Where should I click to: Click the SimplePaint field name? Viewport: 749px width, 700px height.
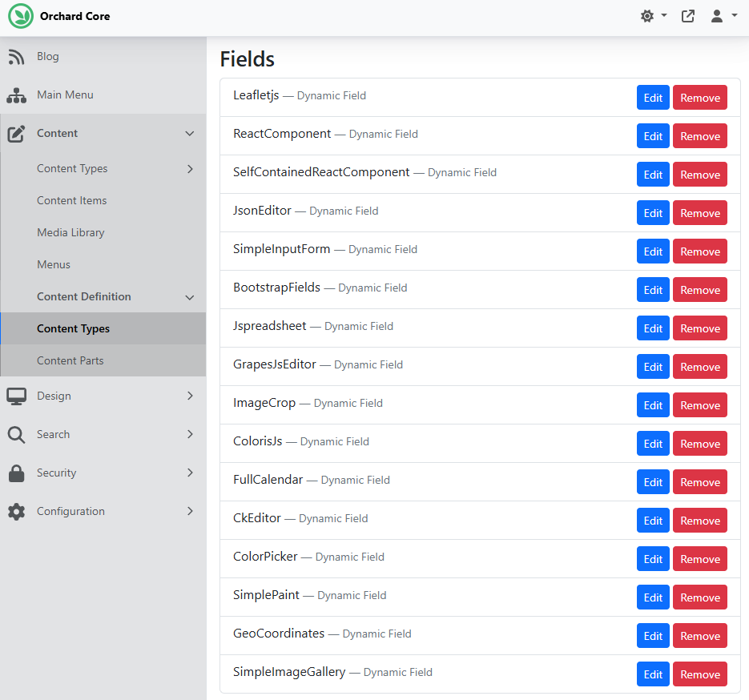pyautogui.click(x=266, y=595)
